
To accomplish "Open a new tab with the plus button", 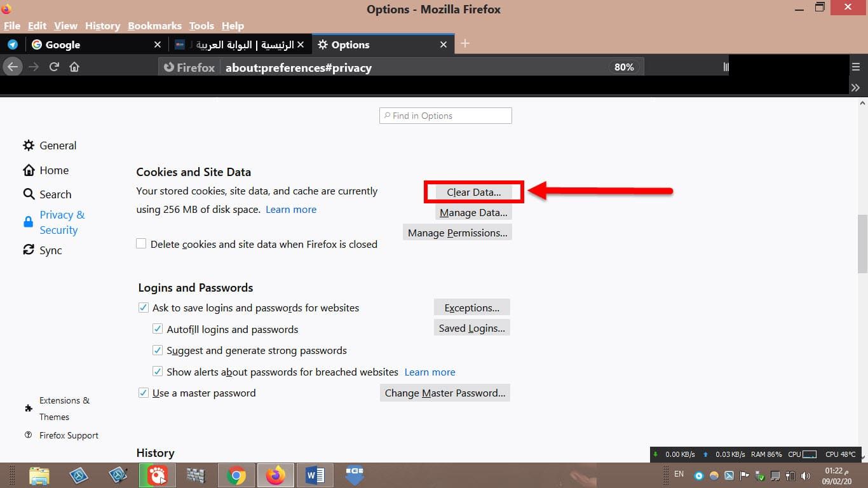I will point(465,44).
